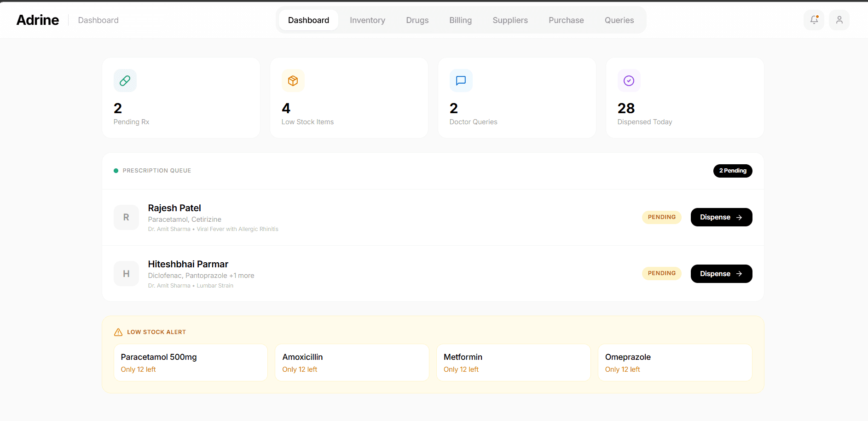
Task: Dispense the prescription for Hiteshbhai Parmar
Action: click(x=721, y=273)
